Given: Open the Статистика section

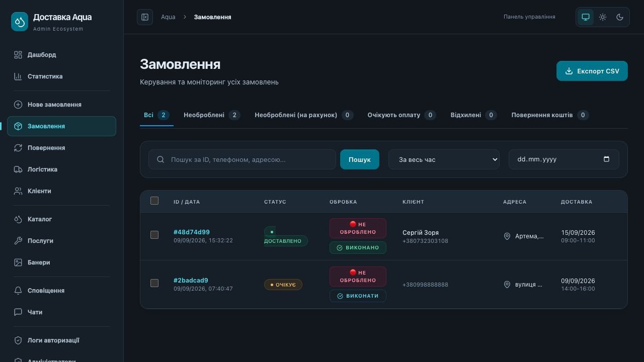Looking at the screenshot, I should pos(61,76).
